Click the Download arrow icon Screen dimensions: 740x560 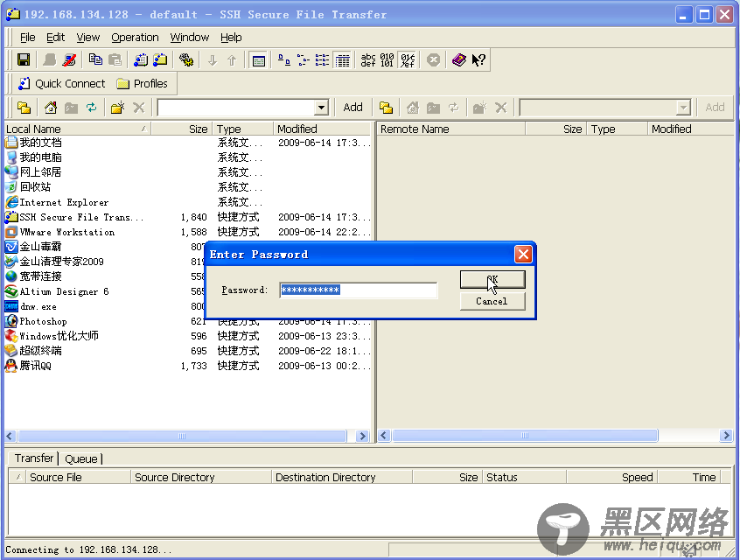click(x=213, y=60)
